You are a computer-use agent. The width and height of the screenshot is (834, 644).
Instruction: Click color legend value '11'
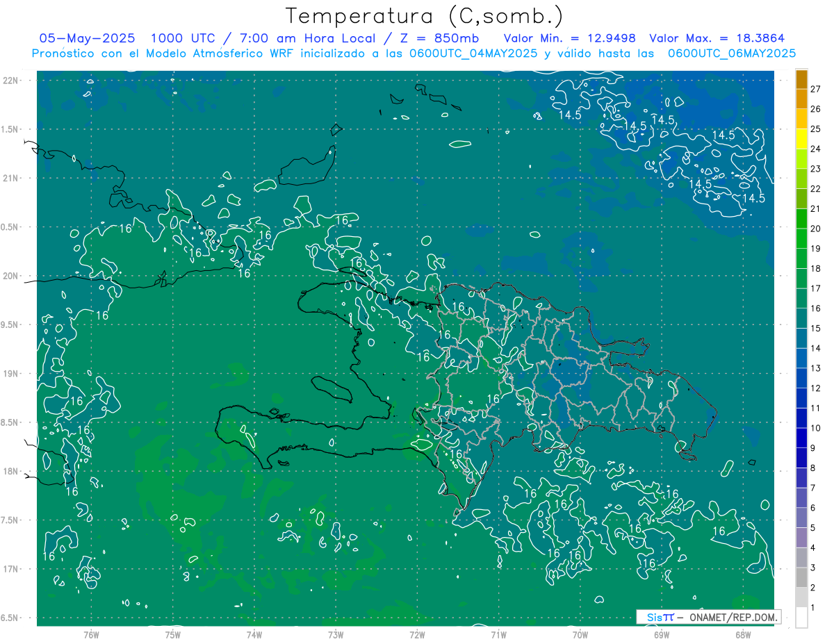tap(816, 408)
